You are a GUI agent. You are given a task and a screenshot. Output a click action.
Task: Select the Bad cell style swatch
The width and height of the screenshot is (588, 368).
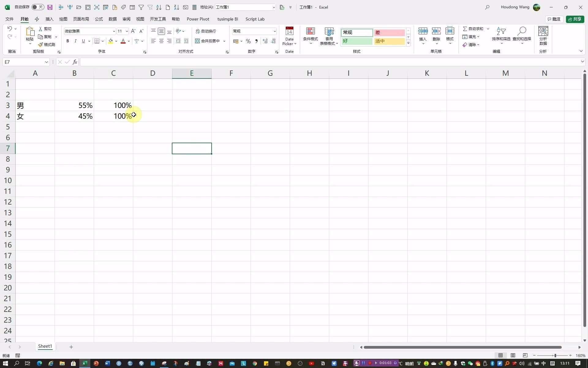389,33
